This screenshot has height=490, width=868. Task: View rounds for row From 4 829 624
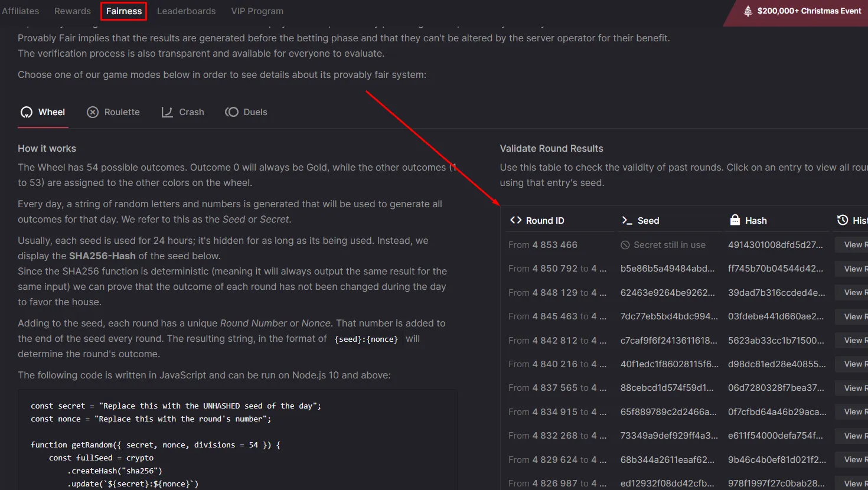[851, 460]
